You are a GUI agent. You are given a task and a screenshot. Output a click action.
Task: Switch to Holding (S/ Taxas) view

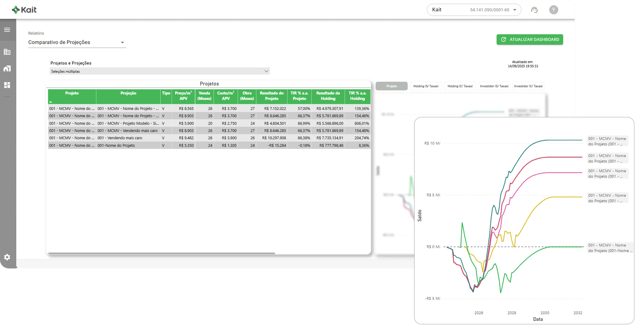(426, 86)
